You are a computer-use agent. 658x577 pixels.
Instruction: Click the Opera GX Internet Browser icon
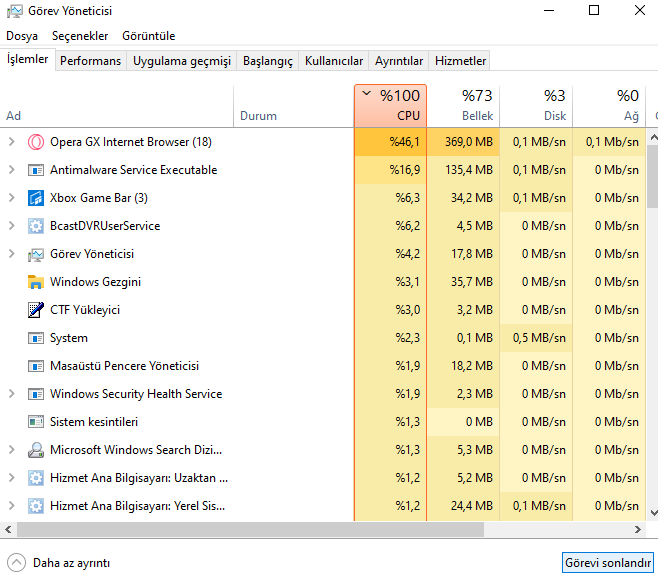point(36,142)
